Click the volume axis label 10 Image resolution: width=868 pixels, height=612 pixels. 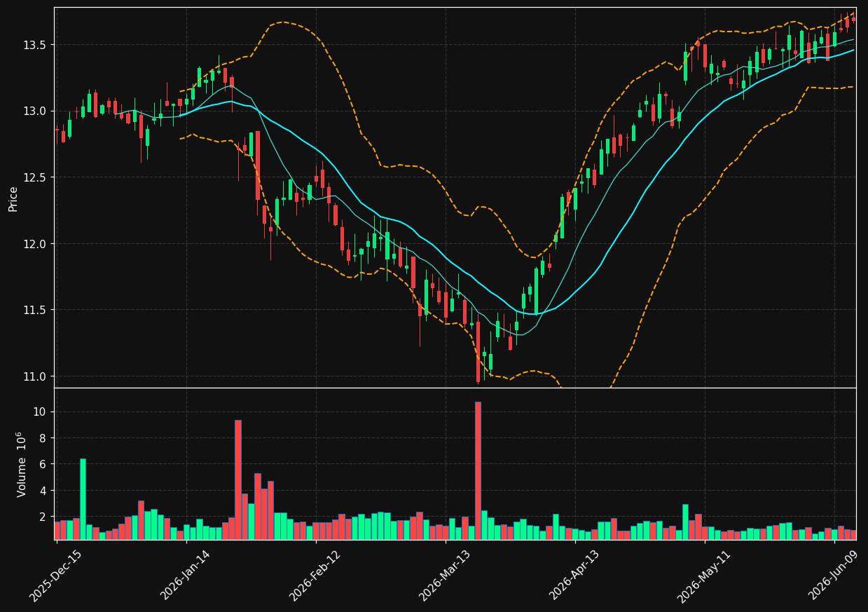pos(41,412)
